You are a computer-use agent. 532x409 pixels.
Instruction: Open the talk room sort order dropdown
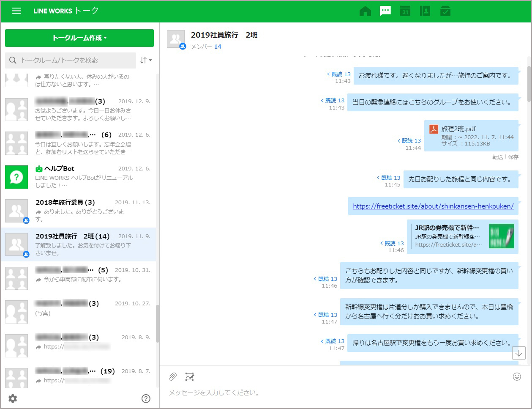(x=146, y=60)
